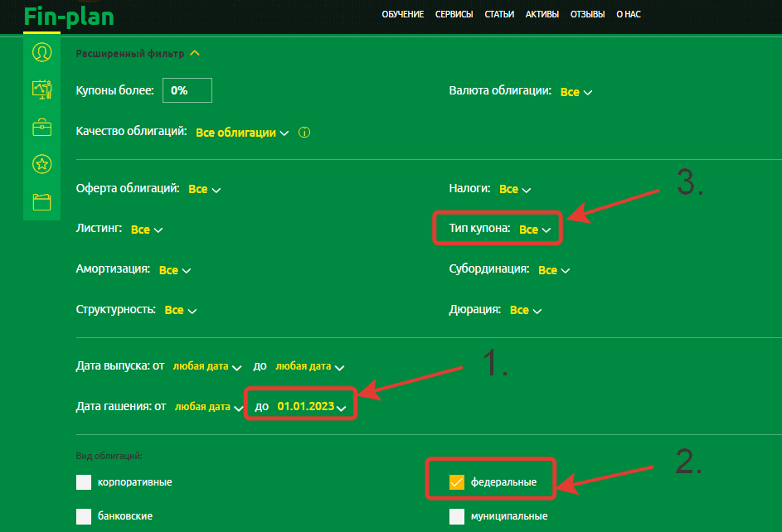This screenshot has width=782, height=532.
Task: Open the СТАТЬИ link in navigation
Action: [499, 14]
